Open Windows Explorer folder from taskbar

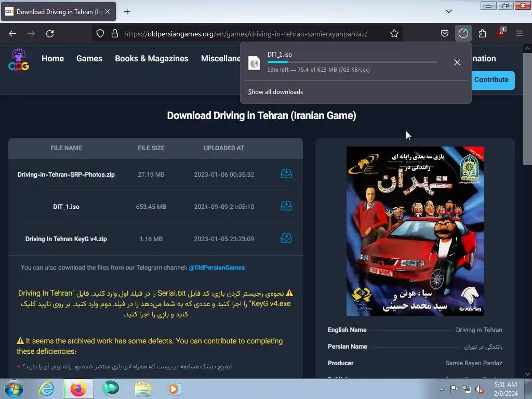click(143, 389)
